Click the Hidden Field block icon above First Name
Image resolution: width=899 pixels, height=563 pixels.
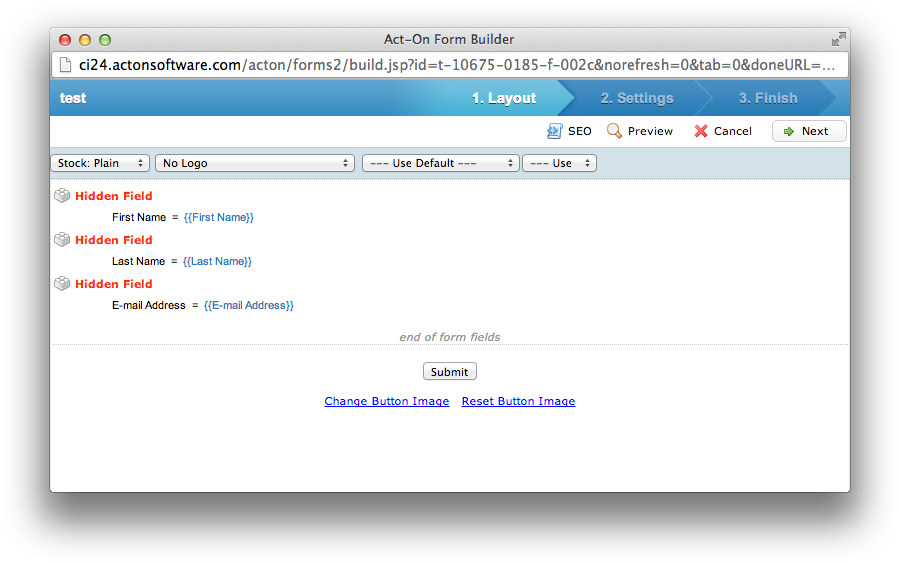click(62, 196)
